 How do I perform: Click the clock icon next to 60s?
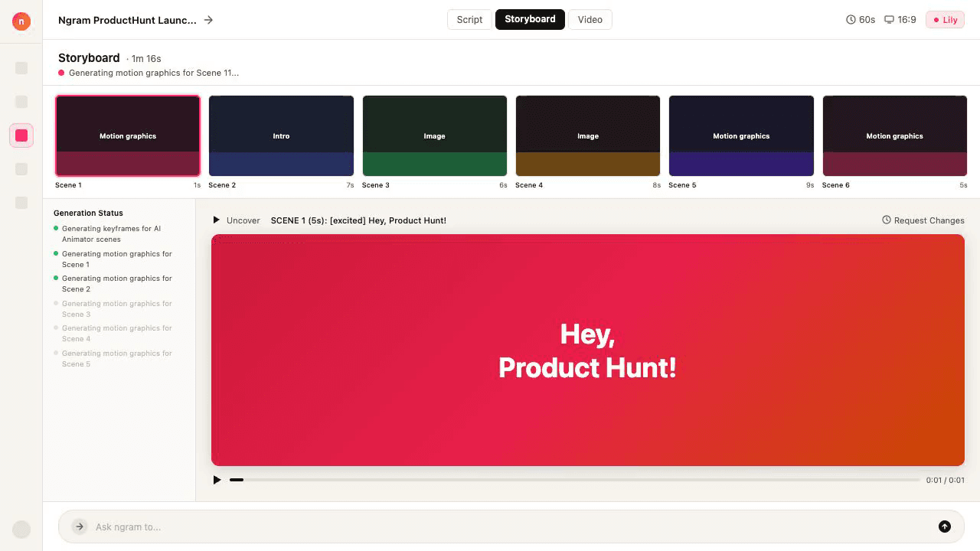point(851,20)
